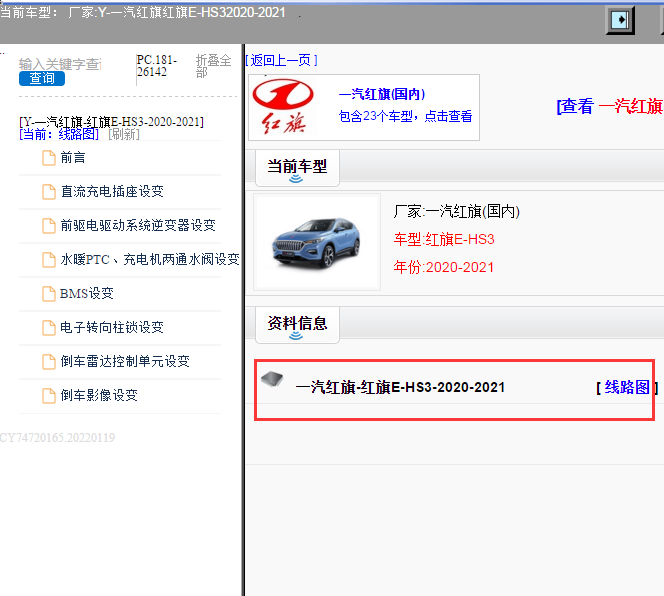
Task: Click the 一汽红旗-红旗E-HS3-2020-2021 entry title
Action: pos(400,387)
